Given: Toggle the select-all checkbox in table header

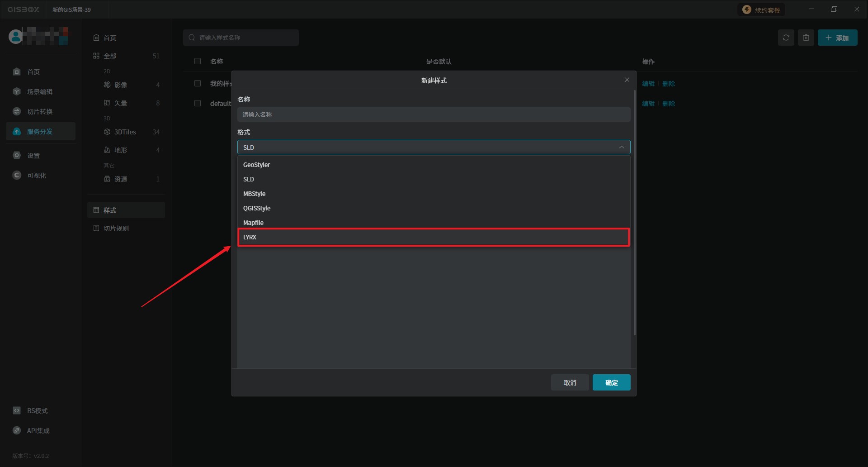Looking at the screenshot, I should tap(198, 61).
